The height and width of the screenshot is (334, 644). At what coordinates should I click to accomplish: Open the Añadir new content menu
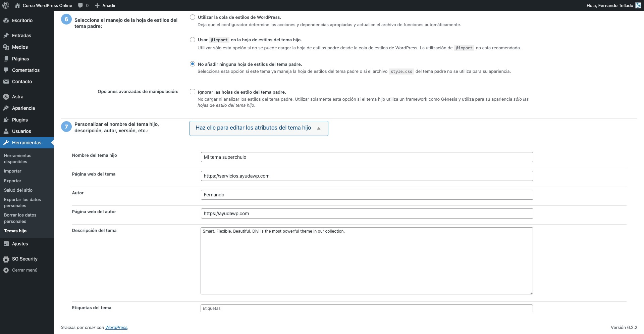105,5
